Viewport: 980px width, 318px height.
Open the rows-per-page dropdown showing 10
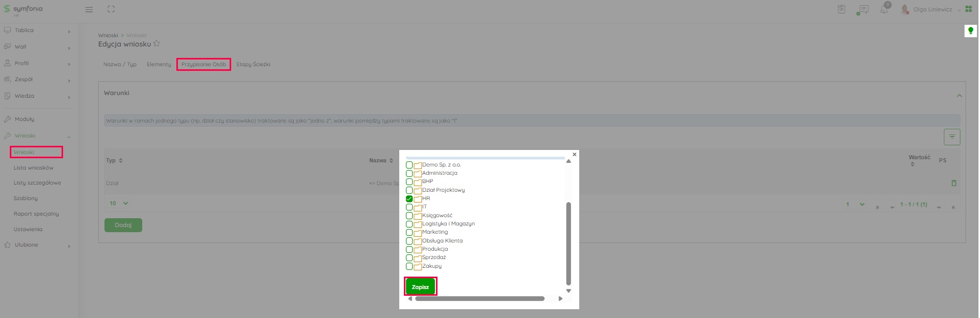[119, 203]
